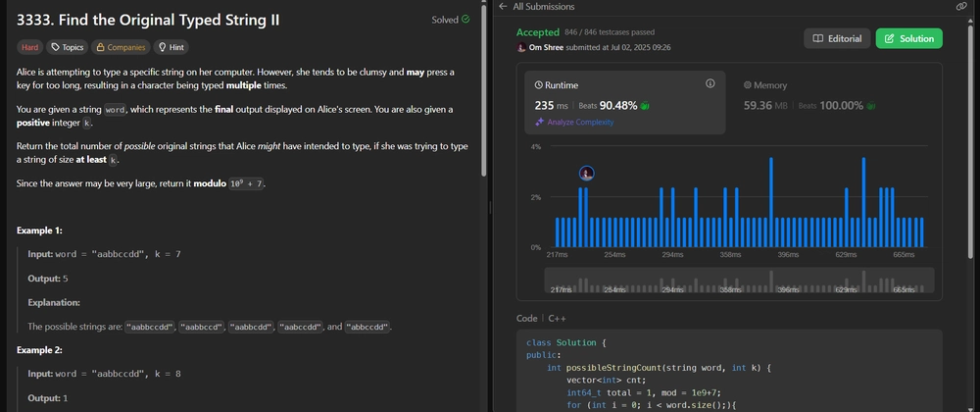Viewport: 980px width, 412px height.
Task: Open the Topics tag
Action: (67, 47)
